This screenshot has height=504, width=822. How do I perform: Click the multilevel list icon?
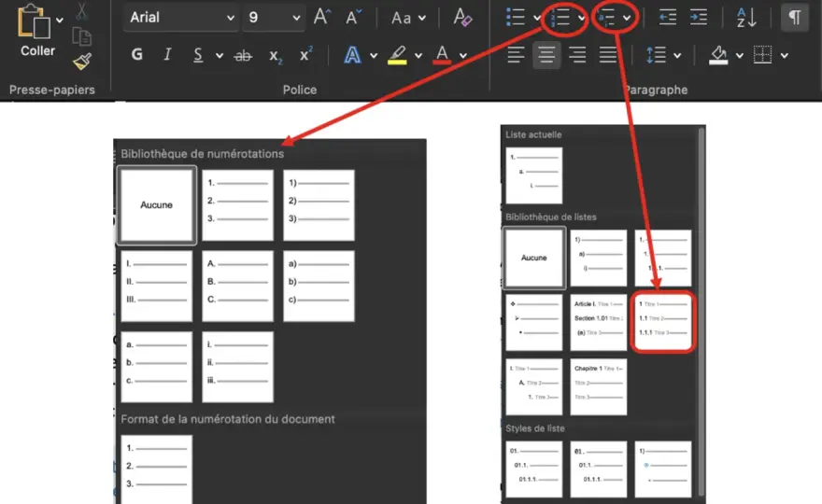point(606,19)
